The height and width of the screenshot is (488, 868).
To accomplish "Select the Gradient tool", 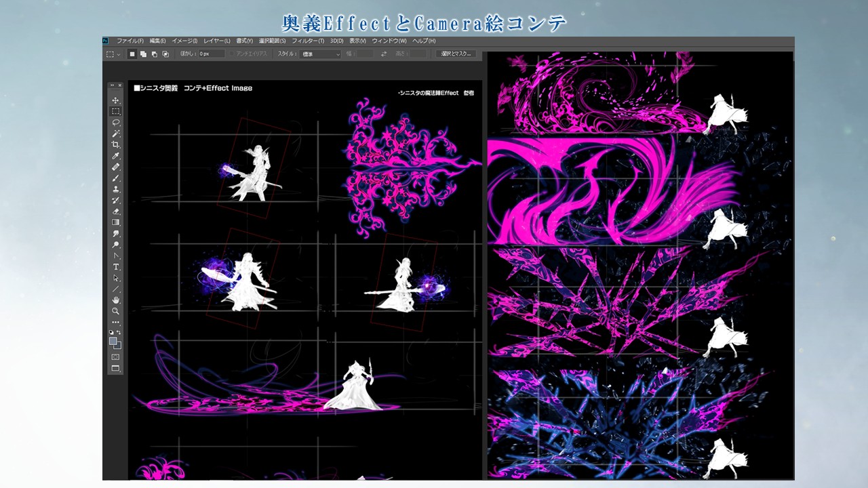I will coord(116,222).
